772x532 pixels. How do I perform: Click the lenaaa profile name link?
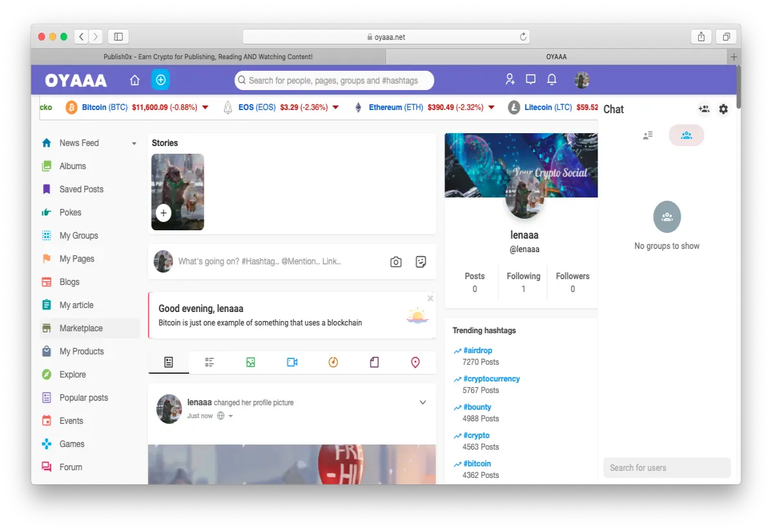524,235
